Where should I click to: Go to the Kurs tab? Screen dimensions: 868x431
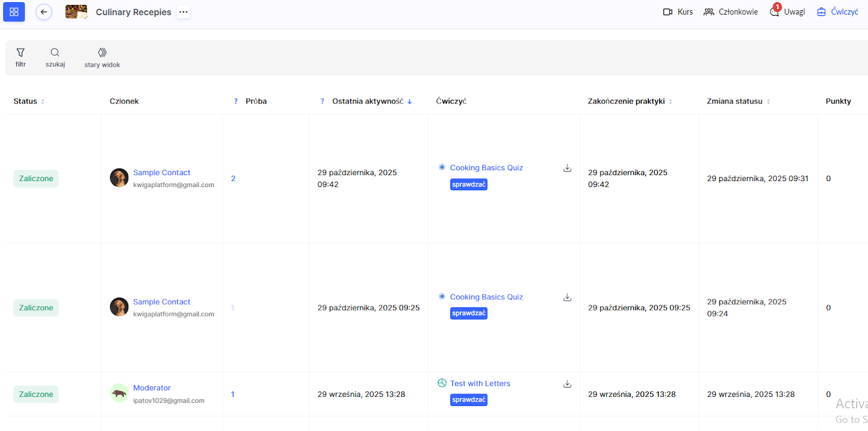678,12
